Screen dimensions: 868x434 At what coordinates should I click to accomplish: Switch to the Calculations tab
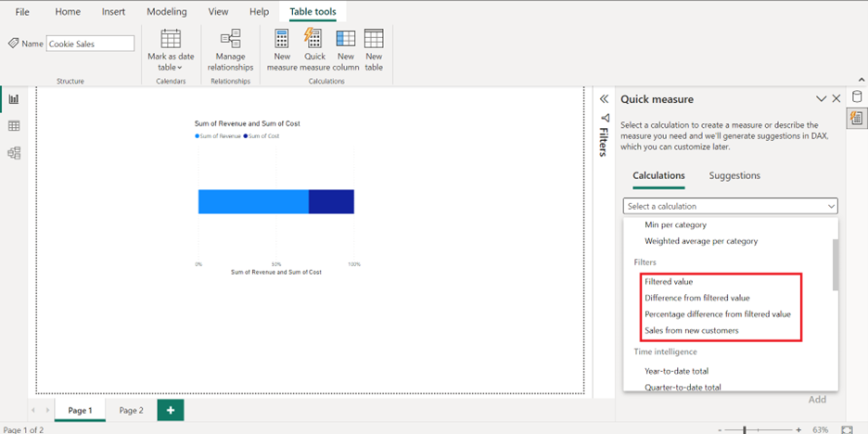[x=658, y=175]
